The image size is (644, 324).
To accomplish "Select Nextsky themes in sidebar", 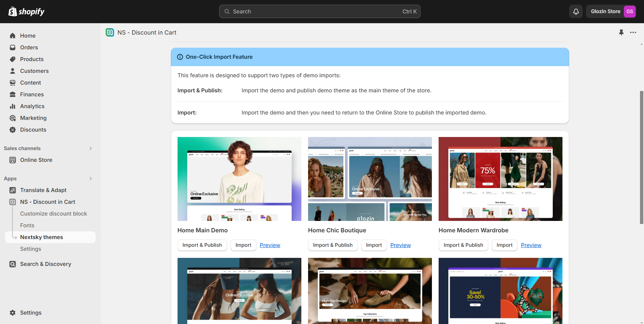I will click(x=50, y=237).
